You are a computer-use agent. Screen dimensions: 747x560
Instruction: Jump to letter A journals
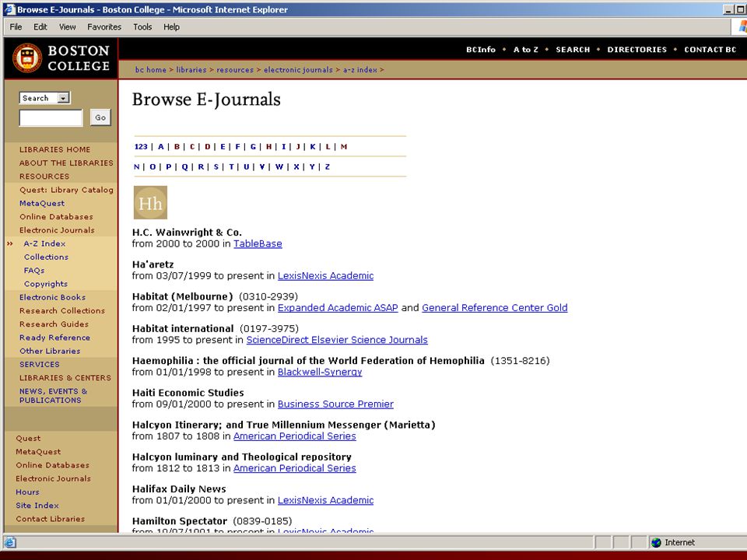[161, 147]
